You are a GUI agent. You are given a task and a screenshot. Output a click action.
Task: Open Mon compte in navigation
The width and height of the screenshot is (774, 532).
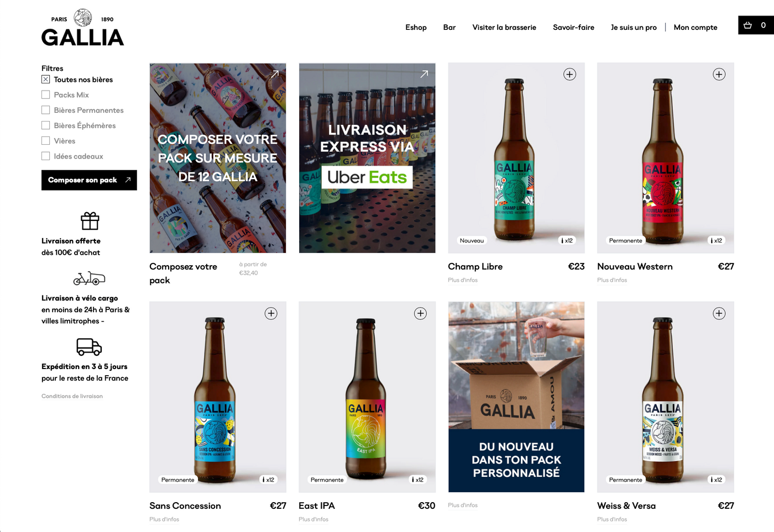pyautogui.click(x=695, y=27)
